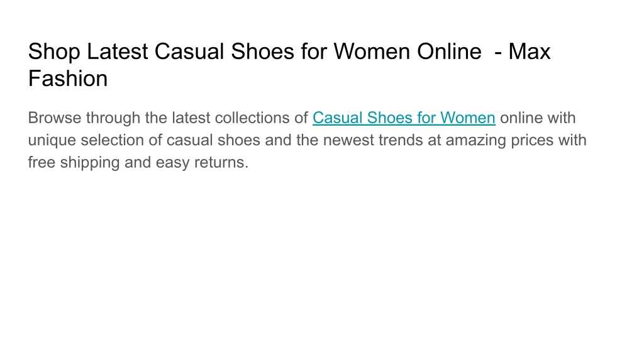
Task: Click the word Max in the heading
Action: [530, 52]
